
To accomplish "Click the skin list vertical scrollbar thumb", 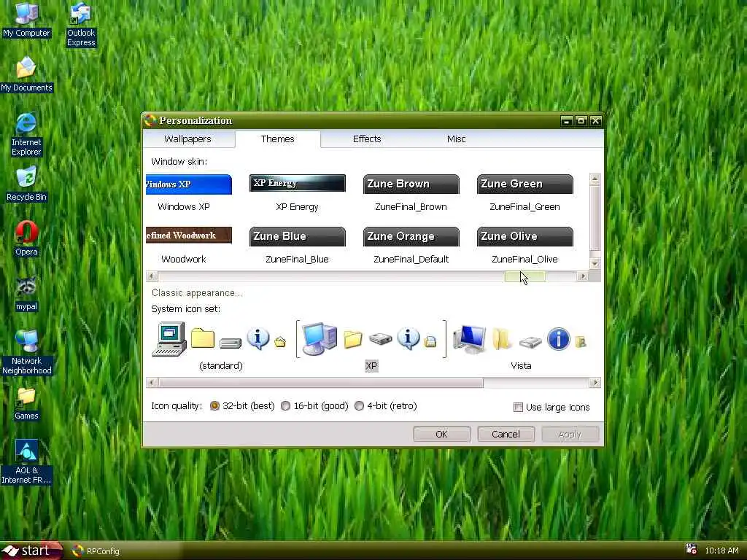I will click(x=595, y=217).
